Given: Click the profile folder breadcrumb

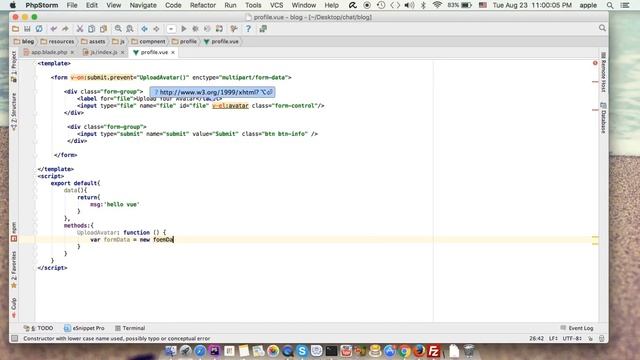Looking at the screenshot, I should coord(184,42).
